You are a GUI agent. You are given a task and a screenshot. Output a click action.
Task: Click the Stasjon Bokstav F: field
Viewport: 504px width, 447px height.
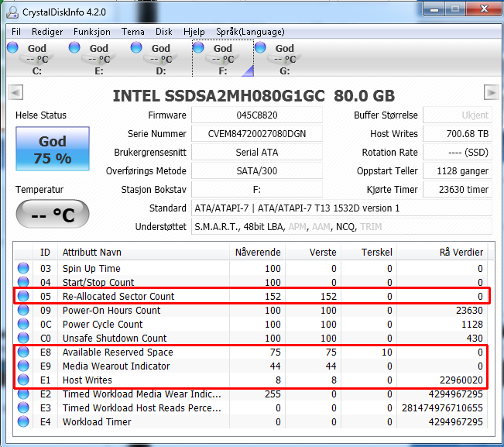[257, 189]
